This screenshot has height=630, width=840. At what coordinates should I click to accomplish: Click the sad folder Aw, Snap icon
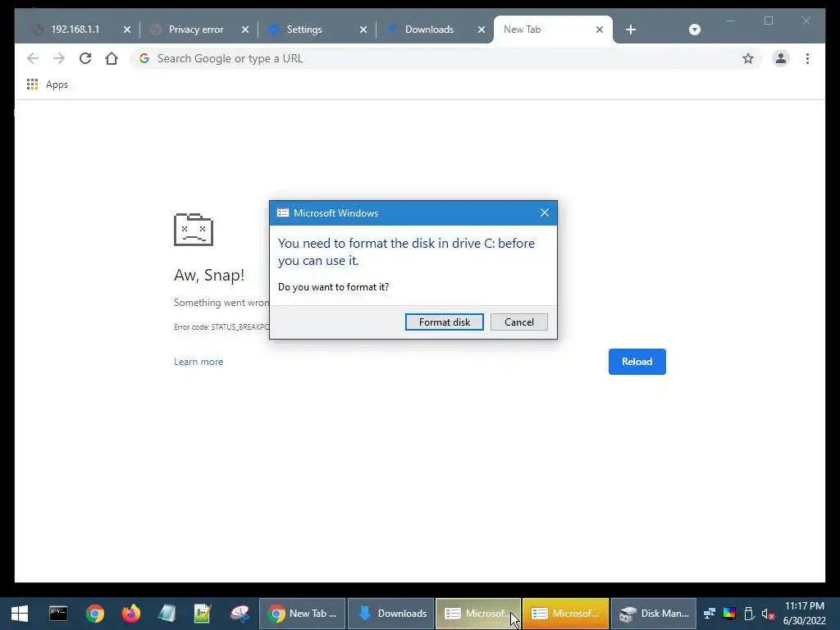(x=194, y=230)
